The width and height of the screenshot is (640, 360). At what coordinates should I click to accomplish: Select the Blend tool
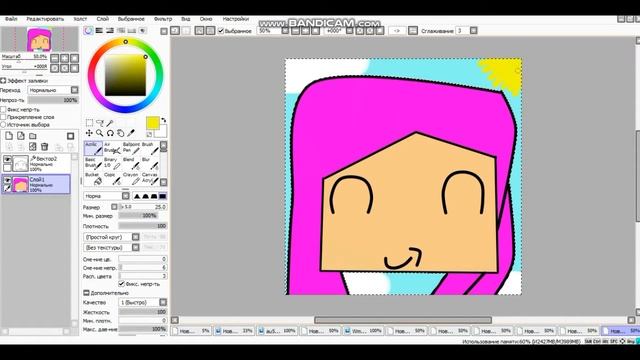(x=131, y=163)
